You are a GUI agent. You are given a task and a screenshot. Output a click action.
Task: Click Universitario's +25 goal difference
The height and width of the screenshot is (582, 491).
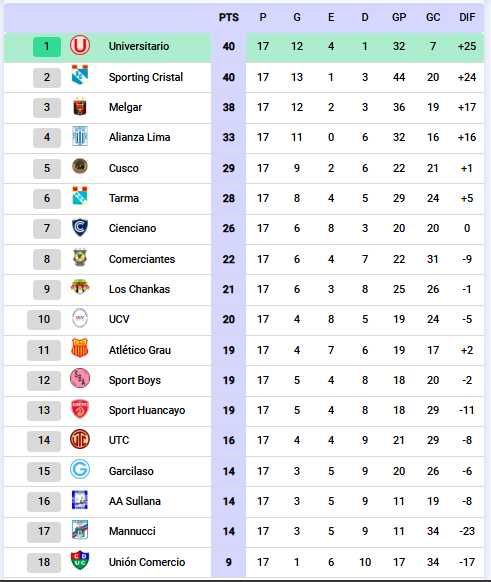467,46
